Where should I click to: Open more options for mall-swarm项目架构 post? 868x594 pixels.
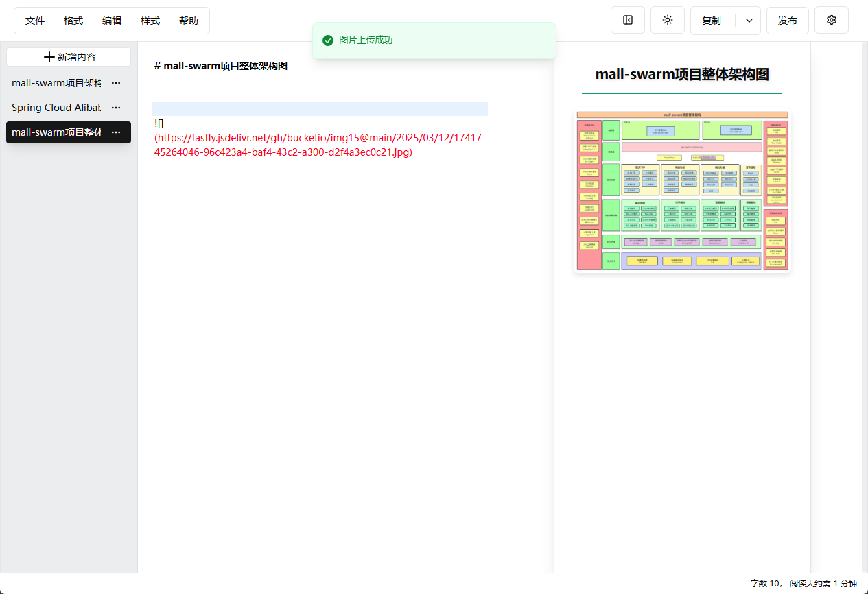[x=116, y=83]
